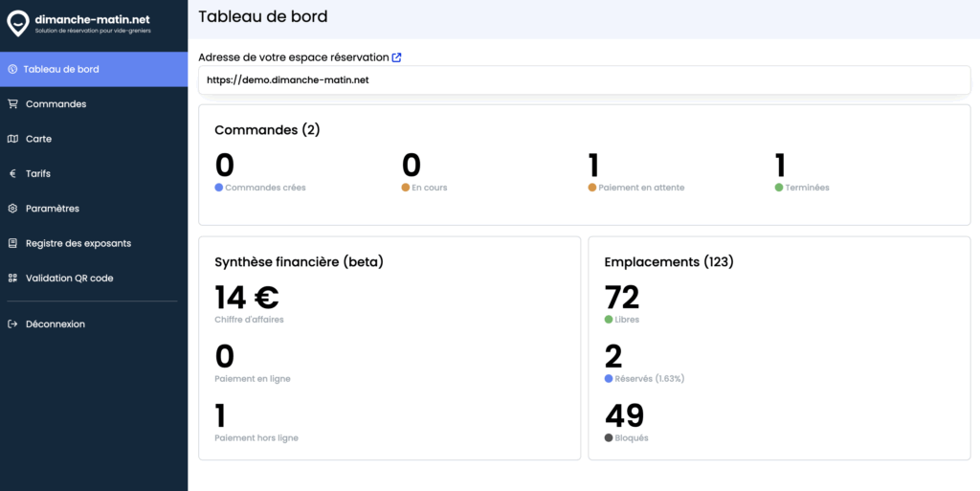Click the Registre des exposants book icon

point(12,244)
